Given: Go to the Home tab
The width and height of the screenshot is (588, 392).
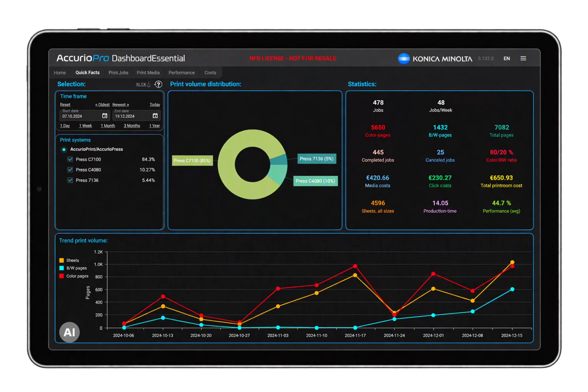Looking at the screenshot, I should point(60,73).
